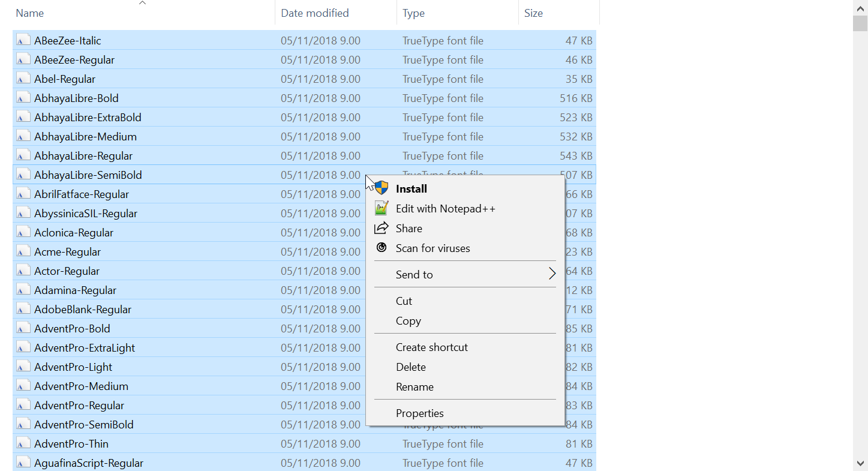Click the AbhayaLibre-Regular font file icon
Screen dimensions: 868x471
[x=23, y=156]
